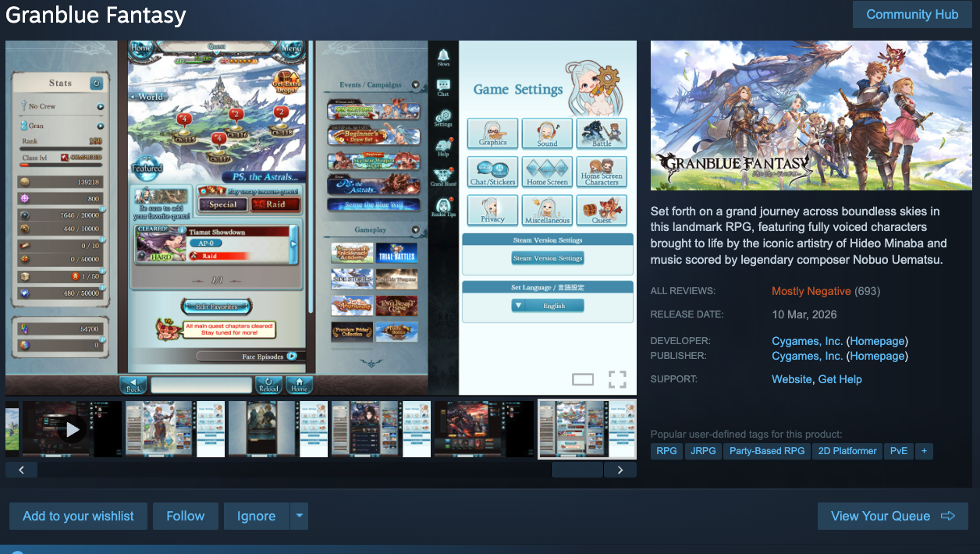The image size is (980, 554).
Task: Open Chat/Stickers tile in Game Settings screenshot
Action: coord(493,171)
